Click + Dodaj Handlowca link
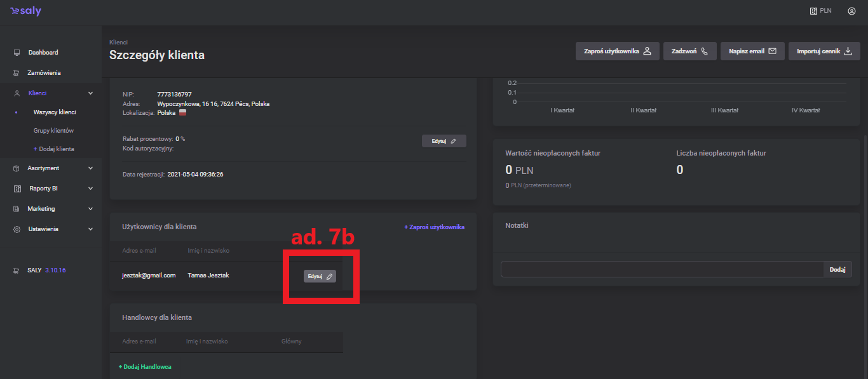Viewport: 868px width, 379px height. pyautogui.click(x=145, y=367)
